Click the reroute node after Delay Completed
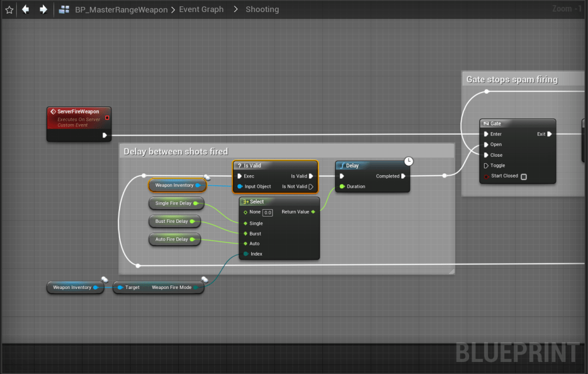Image resolution: width=588 pixels, height=374 pixels. tap(444, 176)
